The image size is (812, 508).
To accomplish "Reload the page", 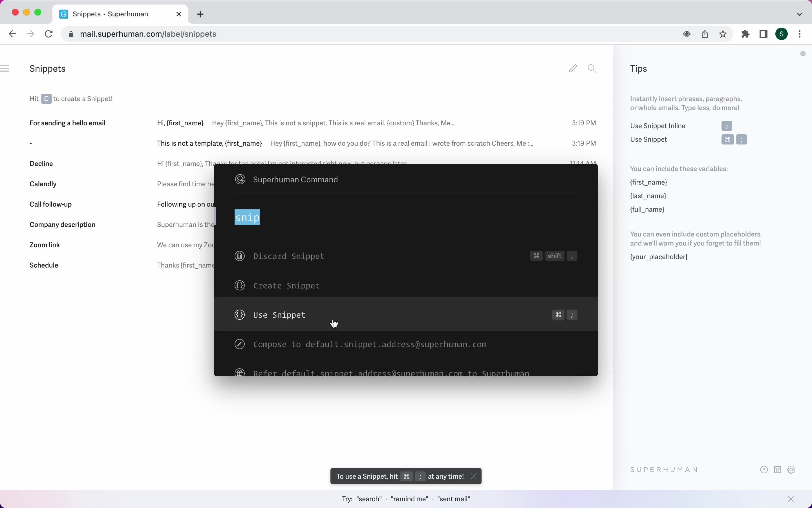I will [x=49, y=34].
